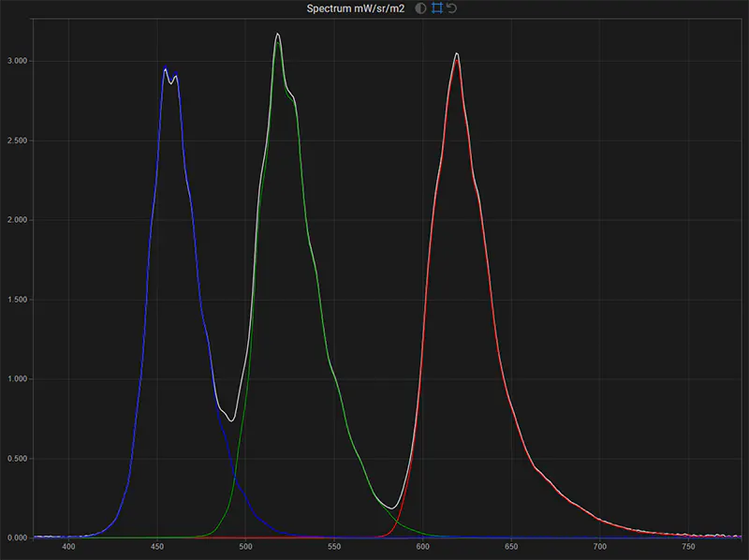Viewport: 749px width, 560px height.
Task: Activate the crop selection icon beside the title
Action: 438,9
